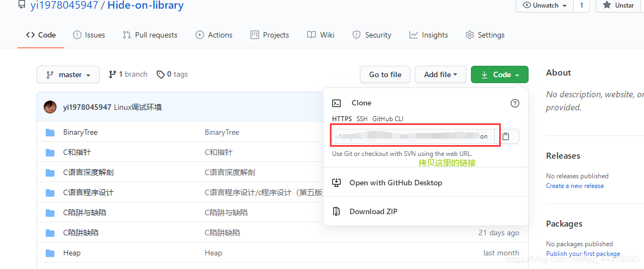Open the Wiki tab
Image resolution: width=644 pixels, height=269 pixels.
point(321,35)
